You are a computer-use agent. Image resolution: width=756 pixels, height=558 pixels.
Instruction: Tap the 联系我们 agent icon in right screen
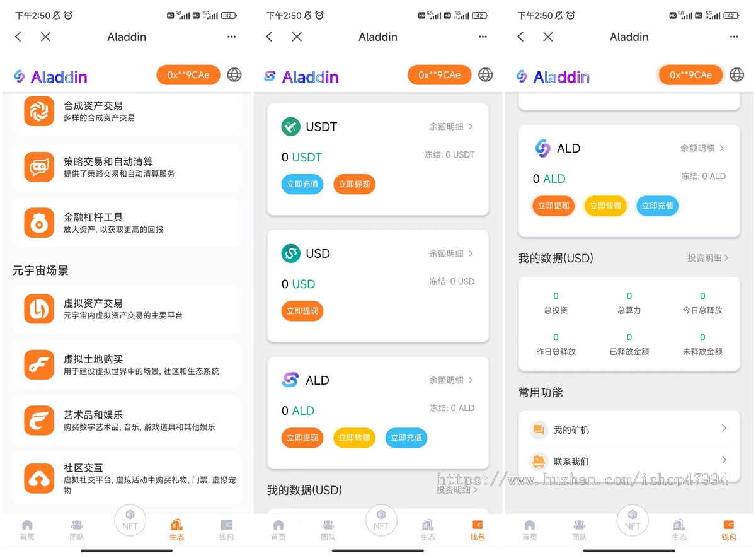pyautogui.click(x=539, y=461)
